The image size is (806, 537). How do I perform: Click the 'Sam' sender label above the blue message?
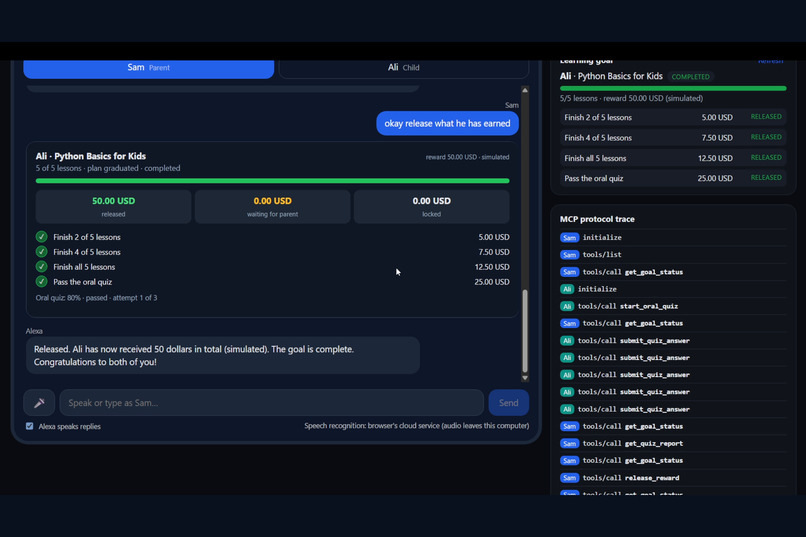pyautogui.click(x=511, y=105)
